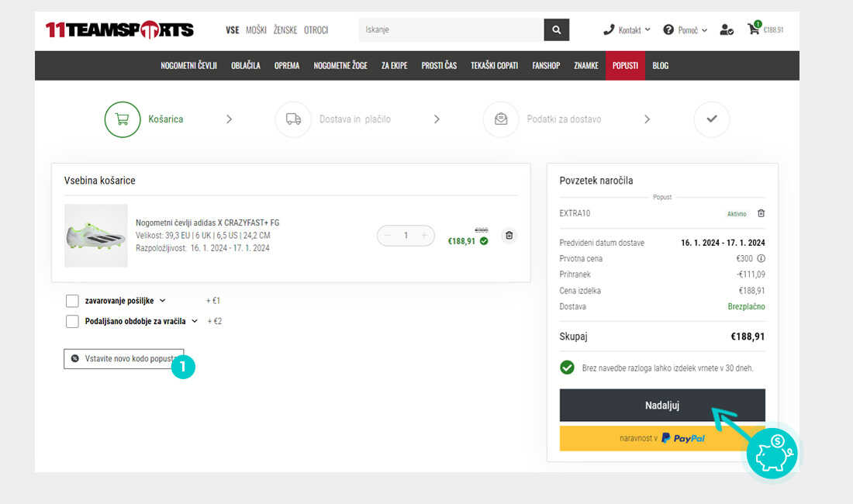Click the Košarica step label

click(165, 119)
